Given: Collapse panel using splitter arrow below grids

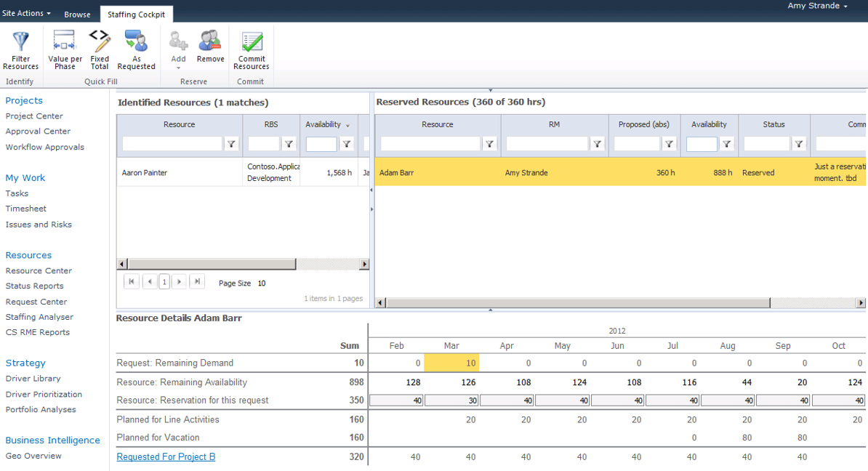Looking at the screenshot, I should (491, 310).
